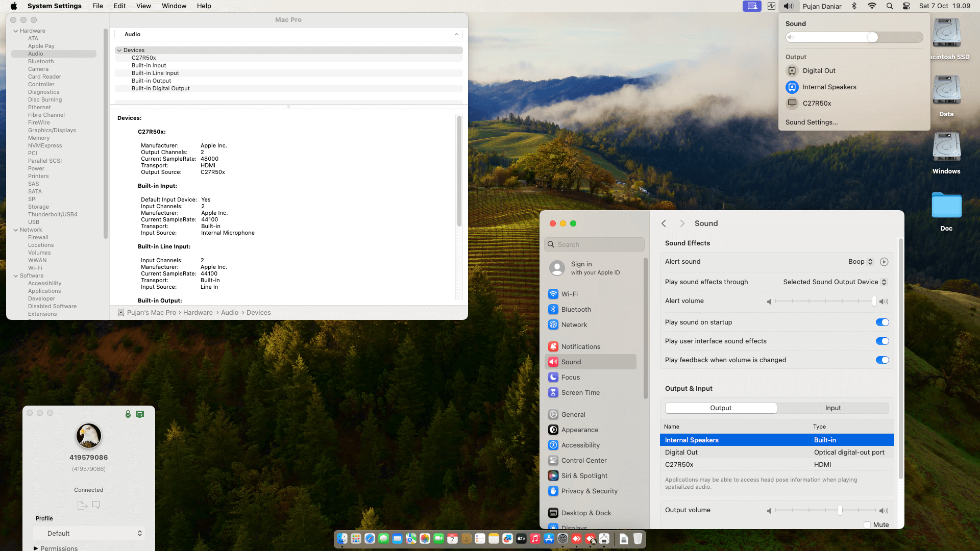The width and height of the screenshot is (980, 551).
Task: Collapse the Devices tree in Audio
Action: [119, 51]
